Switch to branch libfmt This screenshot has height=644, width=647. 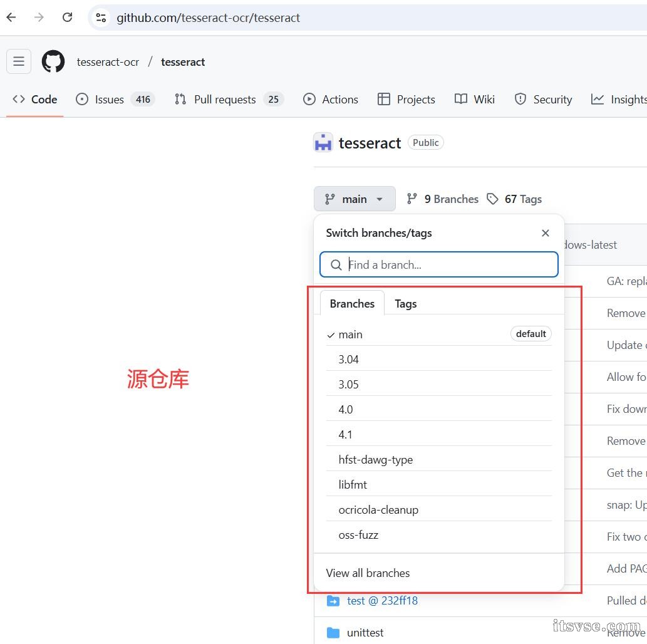(x=438, y=485)
